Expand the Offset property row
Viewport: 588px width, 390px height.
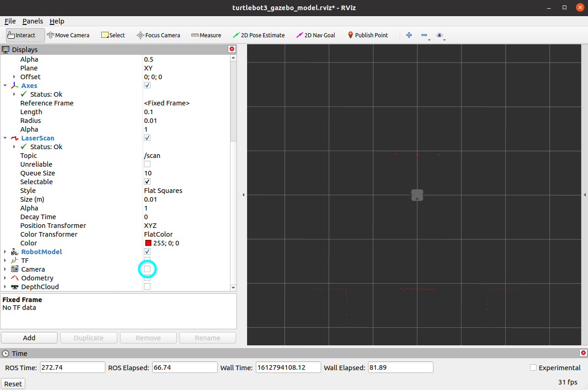[14, 77]
